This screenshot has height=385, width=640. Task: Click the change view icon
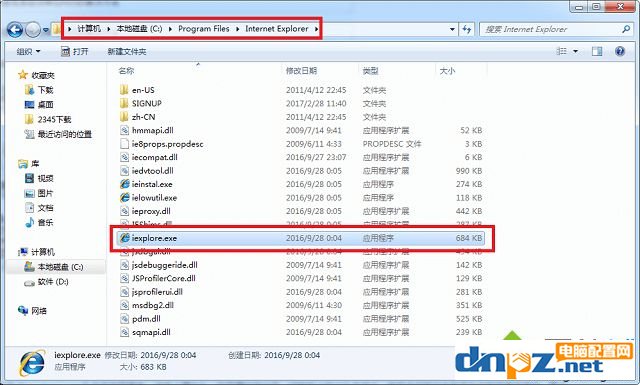[x=562, y=51]
